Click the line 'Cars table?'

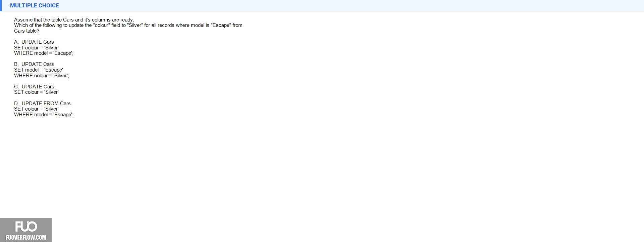(x=26, y=31)
